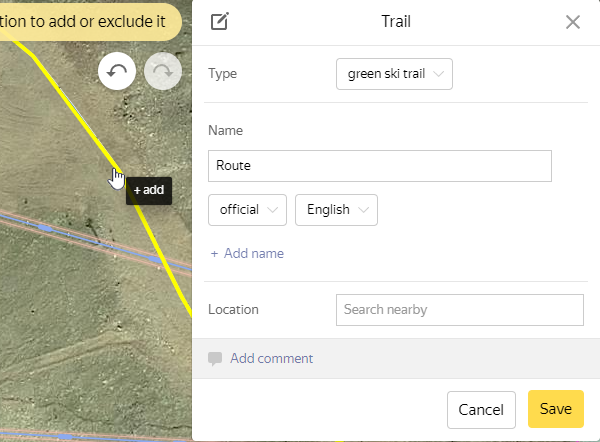Screen dimensions: 600x442
Task: Close the Trail panel with X
Action: point(573,22)
